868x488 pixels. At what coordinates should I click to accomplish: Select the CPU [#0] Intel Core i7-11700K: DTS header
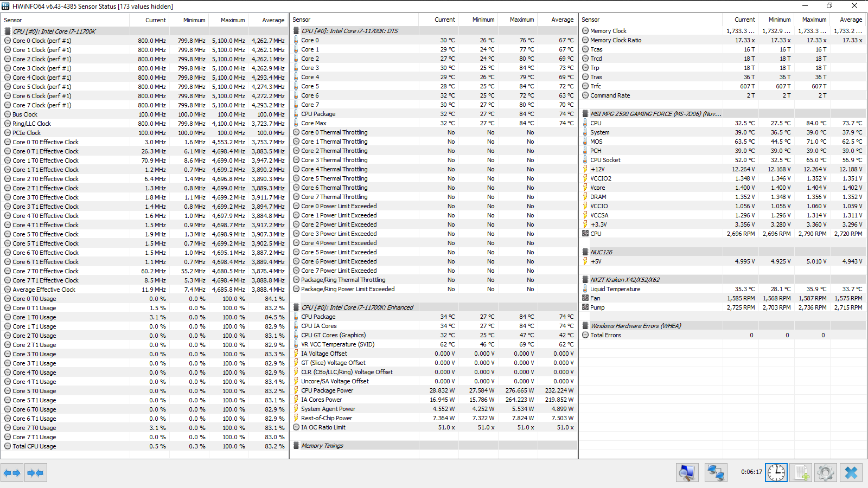tap(434, 31)
